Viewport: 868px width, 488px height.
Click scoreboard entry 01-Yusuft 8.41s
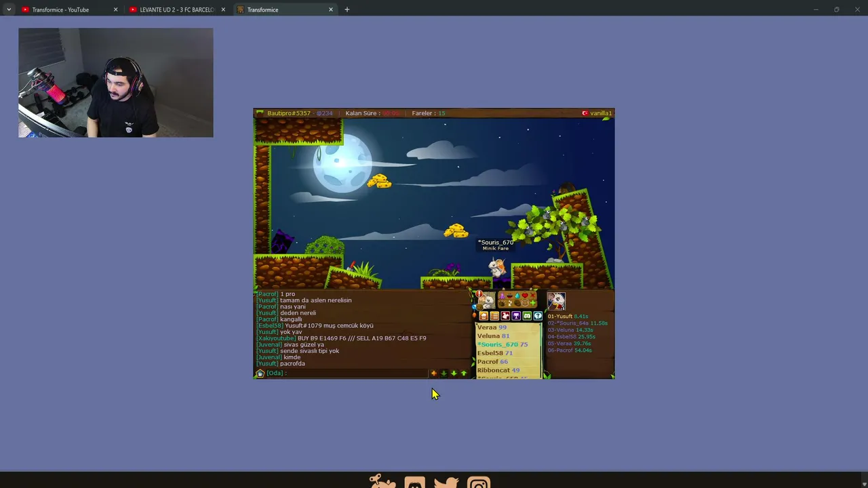coord(568,317)
